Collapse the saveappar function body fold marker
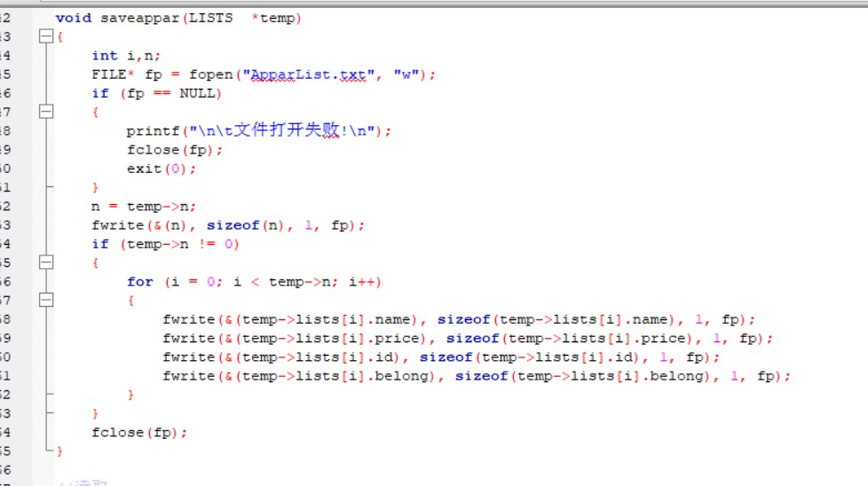Screen dimensions: 868x486 (x=46, y=37)
